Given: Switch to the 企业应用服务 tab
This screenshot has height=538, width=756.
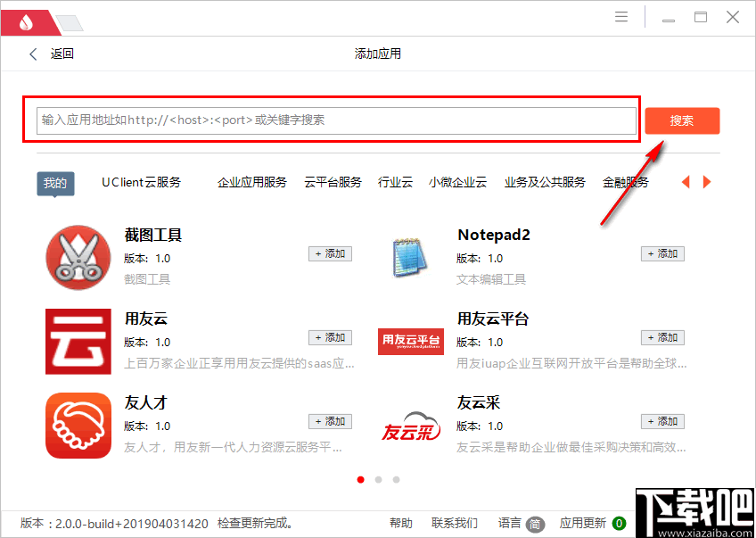Looking at the screenshot, I should 251,180.
